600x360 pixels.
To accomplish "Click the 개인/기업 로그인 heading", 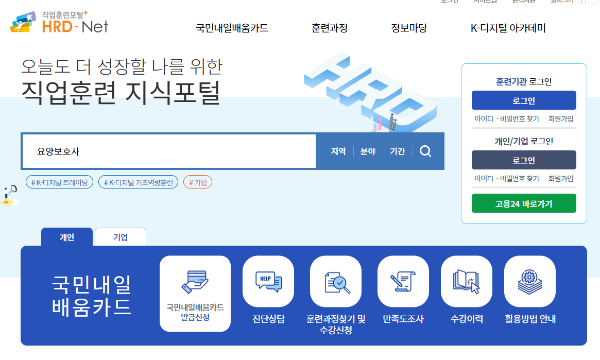I will 524,141.
